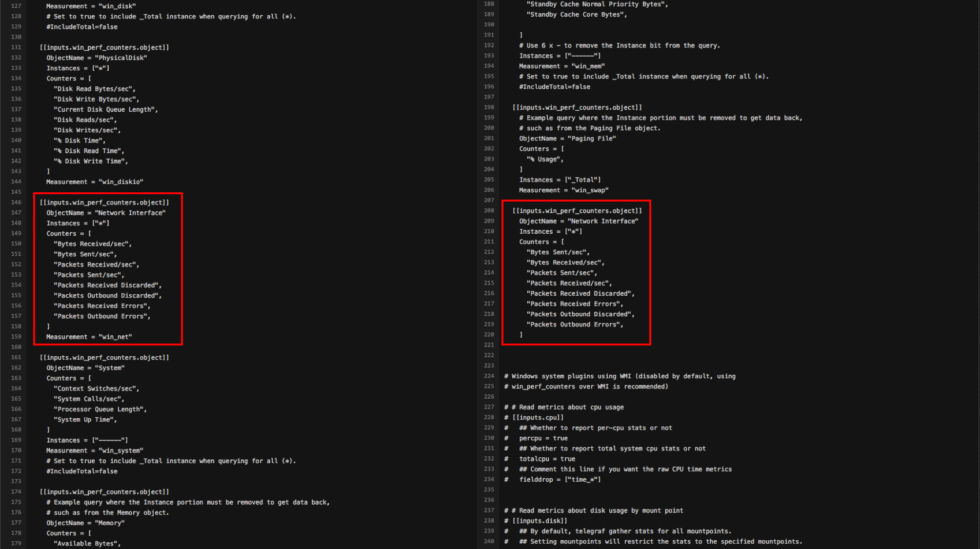Click the "Processor Queue Length" counter line

(x=100, y=409)
